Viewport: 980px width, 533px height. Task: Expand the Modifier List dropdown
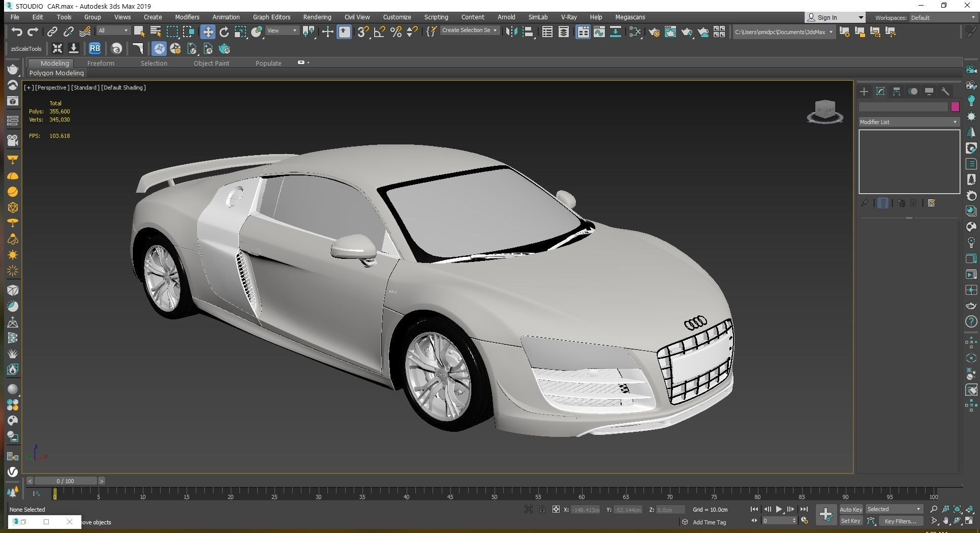click(908, 122)
